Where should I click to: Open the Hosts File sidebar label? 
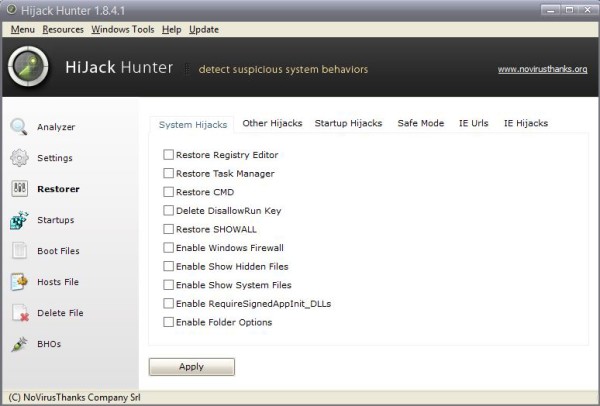pyautogui.click(x=58, y=282)
